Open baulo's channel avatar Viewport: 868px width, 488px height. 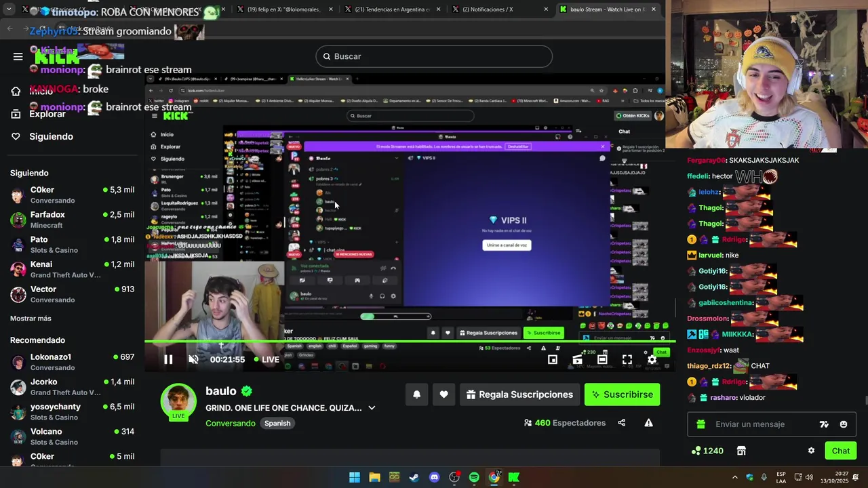pos(178,402)
